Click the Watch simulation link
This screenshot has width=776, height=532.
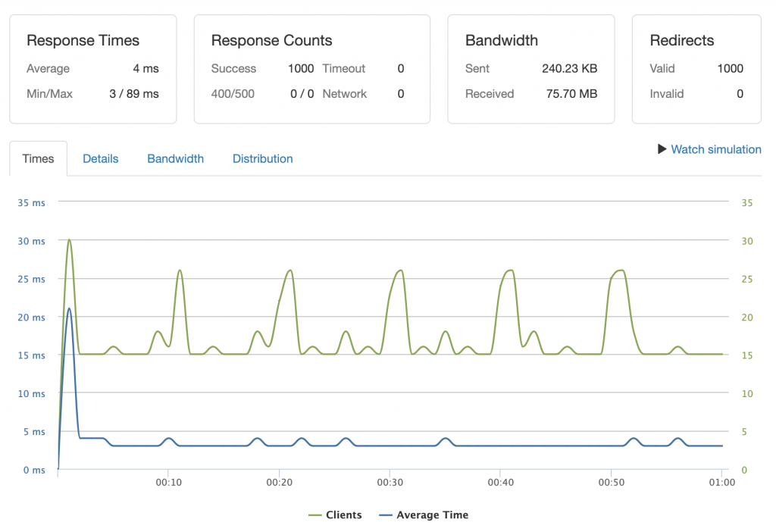click(x=715, y=149)
